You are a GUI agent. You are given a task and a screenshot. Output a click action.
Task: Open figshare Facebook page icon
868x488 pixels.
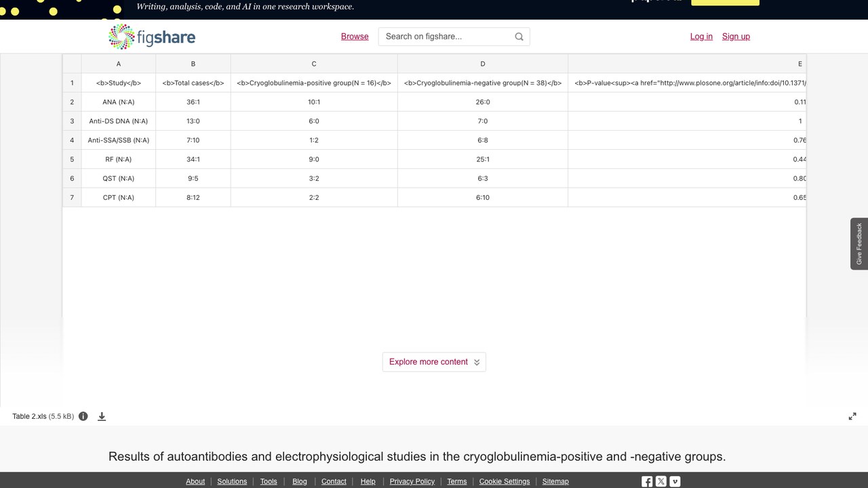pyautogui.click(x=647, y=481)
